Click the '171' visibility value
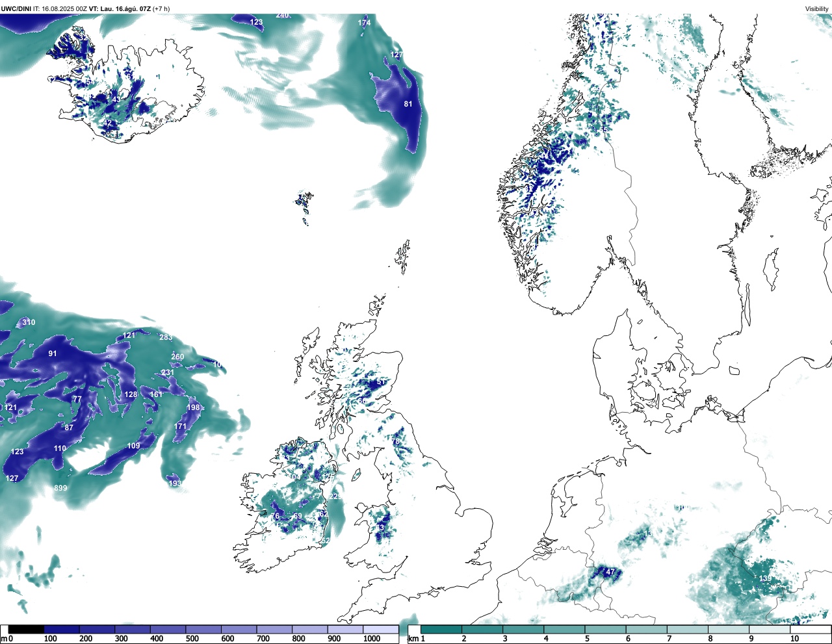832x644 pixels. [181, 427]
